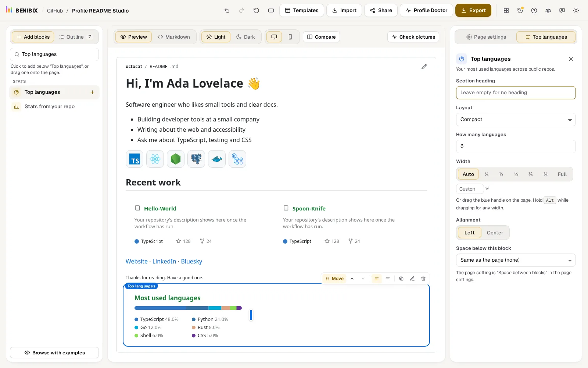
Task: Click the Section heading input field
Action: click(x=516, y=93)
